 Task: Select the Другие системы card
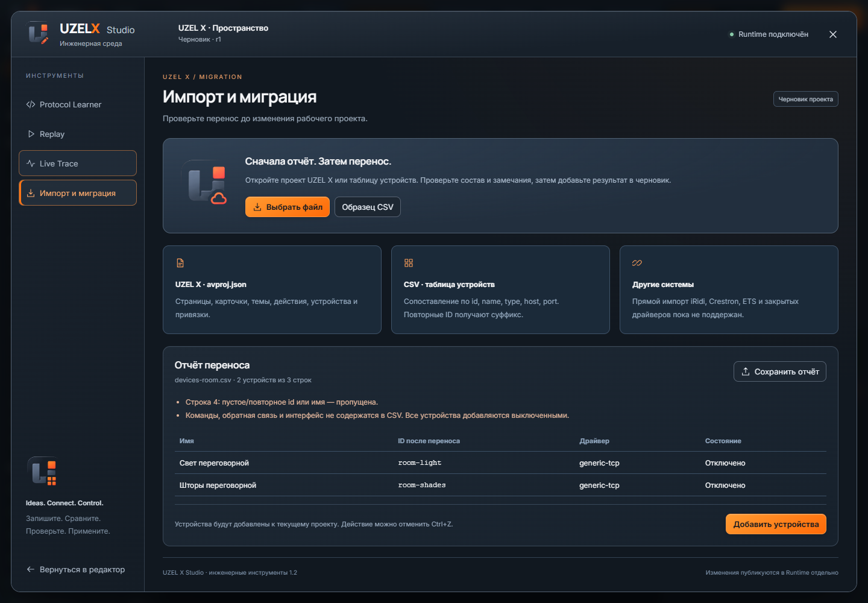pos(729,289)
